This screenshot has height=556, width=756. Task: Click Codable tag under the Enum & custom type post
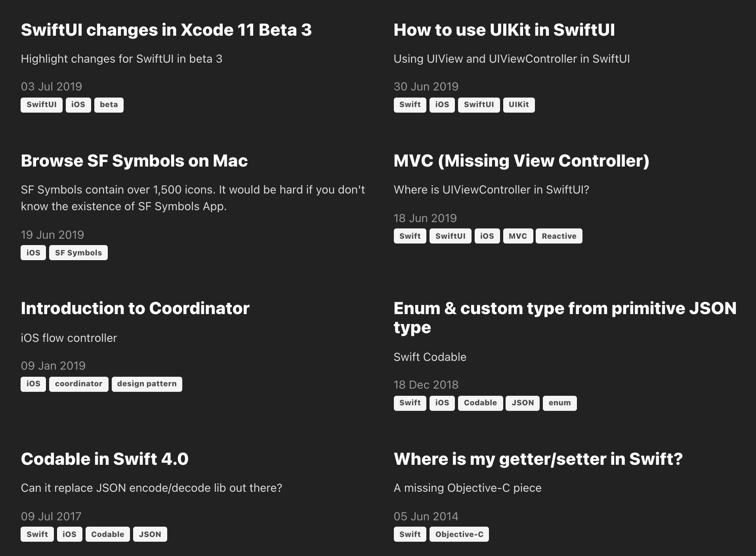click(480, 403)
